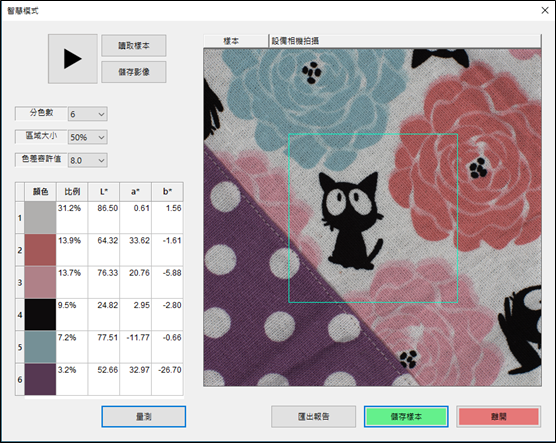Select the pink color swatch in row 3
This screenshot has height=443, width=556.
coord(40,282)
